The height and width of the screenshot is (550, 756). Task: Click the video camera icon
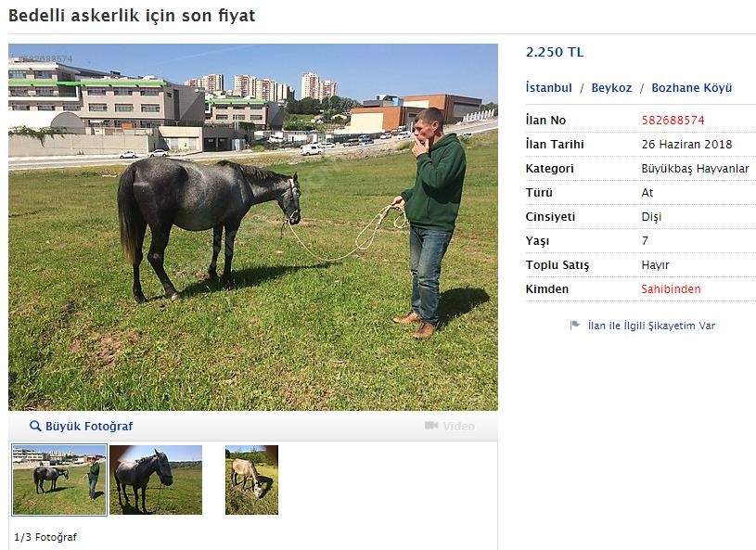pos(431,425)
